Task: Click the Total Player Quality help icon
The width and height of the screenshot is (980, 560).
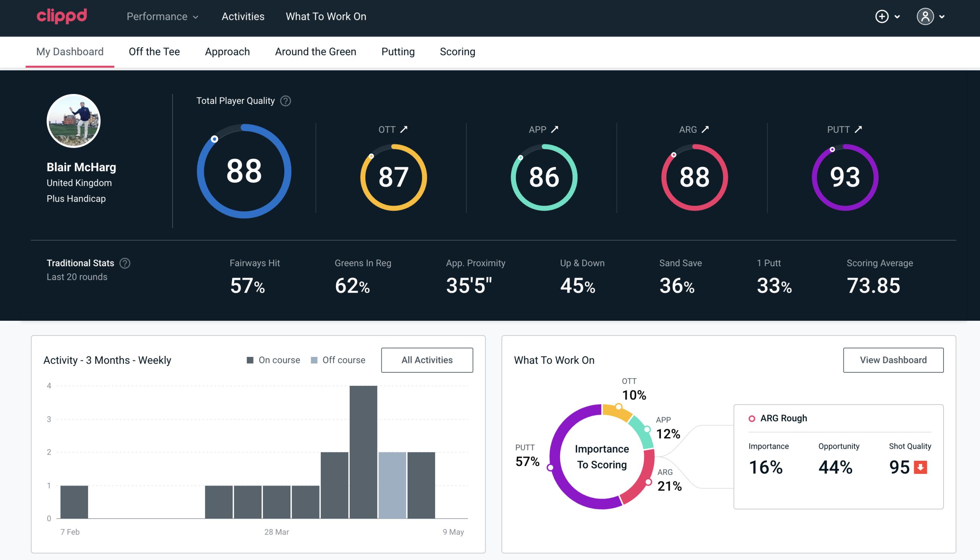Action: (x=285, y=100)
